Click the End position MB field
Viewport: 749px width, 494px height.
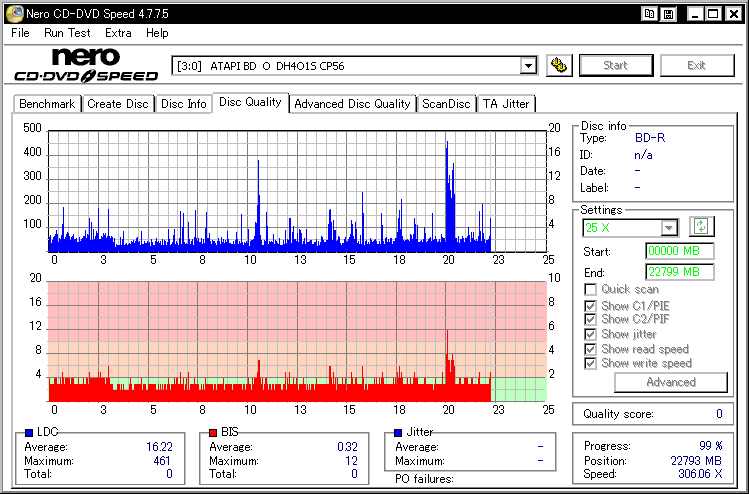point(680,272)
